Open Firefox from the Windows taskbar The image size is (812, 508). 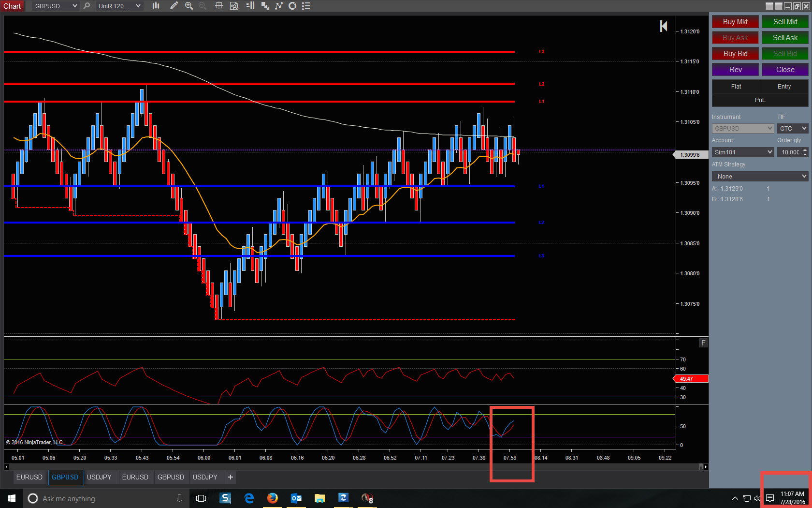tap(273, 498)
